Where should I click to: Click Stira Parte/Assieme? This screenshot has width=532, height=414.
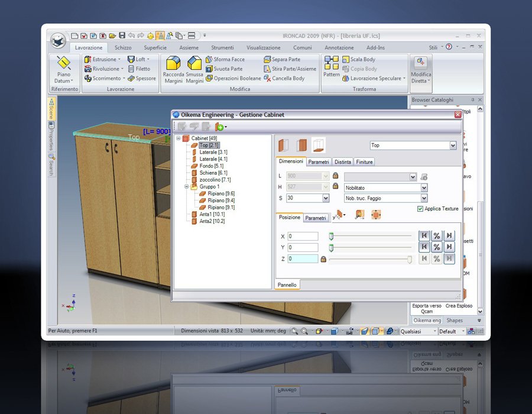pyautogui.click(x=290, y=69)
